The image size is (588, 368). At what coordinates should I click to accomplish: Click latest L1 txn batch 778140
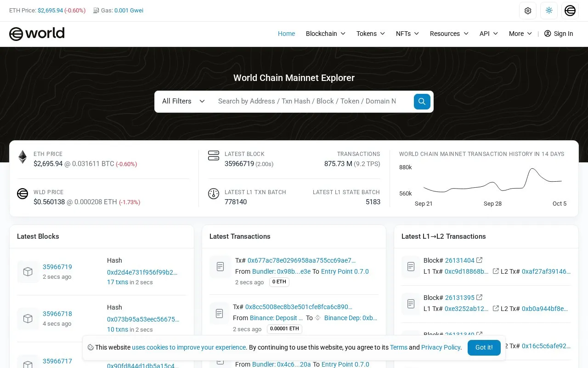236,202
